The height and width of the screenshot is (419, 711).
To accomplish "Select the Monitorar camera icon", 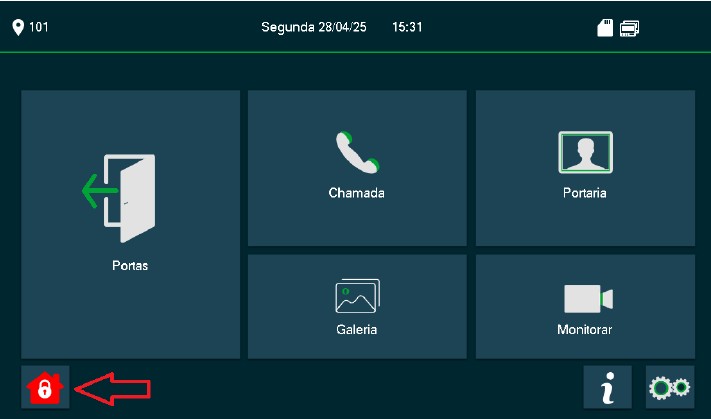I will click(588, 298).
